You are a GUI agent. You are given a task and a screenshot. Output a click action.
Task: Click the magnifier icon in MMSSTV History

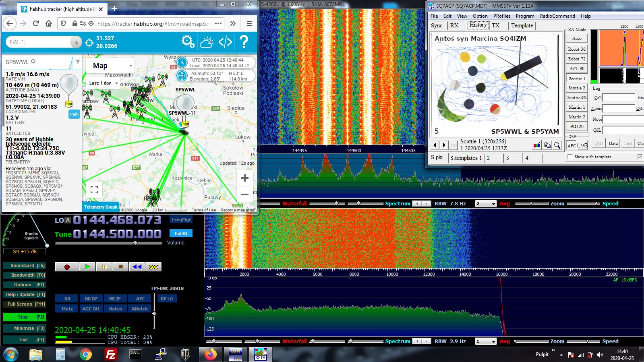pyautogui.click(x=557, y=145)
